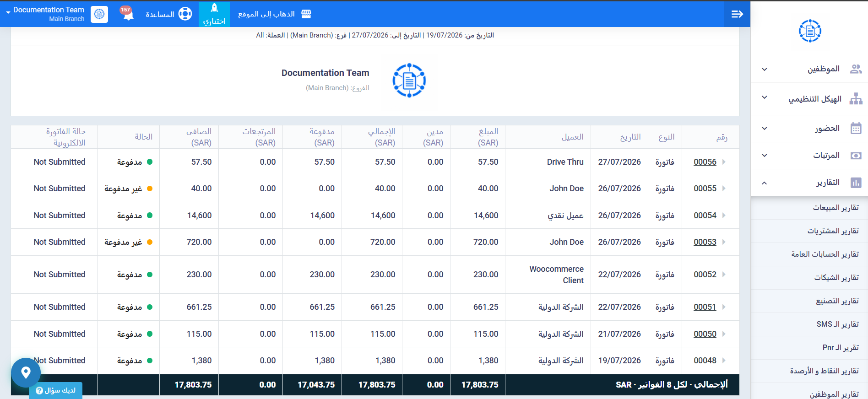This screenshot has height=399, width=868.
Task: Expand the الهيكل التنظيمي menu chevron
Action: 764,97
